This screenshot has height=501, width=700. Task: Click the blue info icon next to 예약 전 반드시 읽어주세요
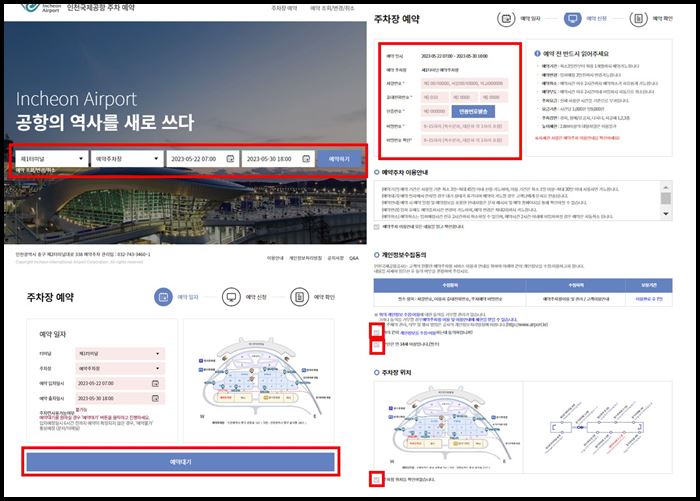(538, 54)
